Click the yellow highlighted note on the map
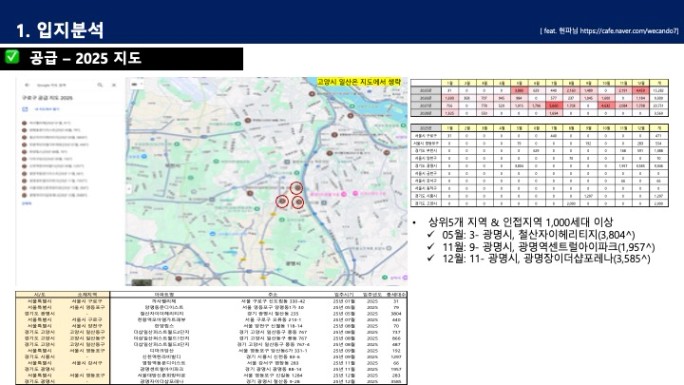Screen dimensions: 684x385 point(359,82)
